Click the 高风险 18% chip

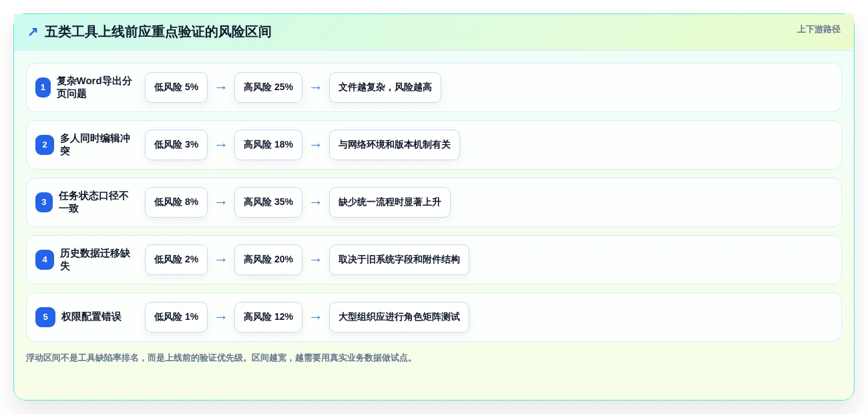tap(268, 145)
